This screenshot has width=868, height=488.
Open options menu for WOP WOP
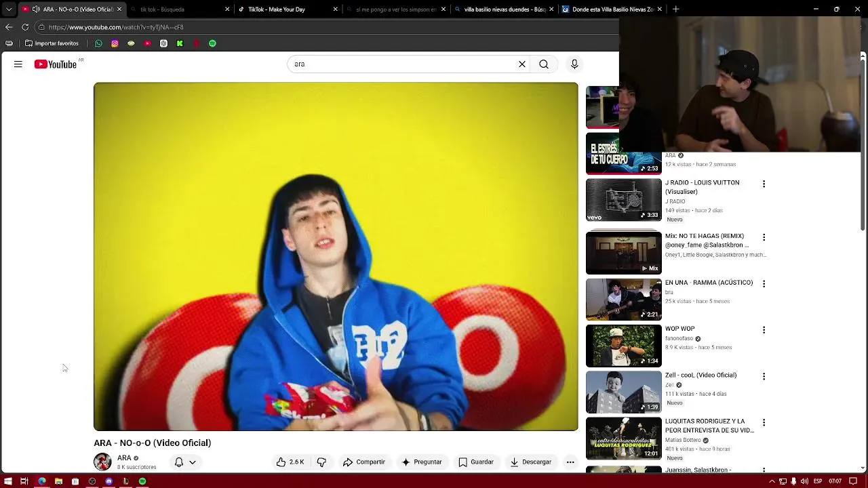pos(764,330)
